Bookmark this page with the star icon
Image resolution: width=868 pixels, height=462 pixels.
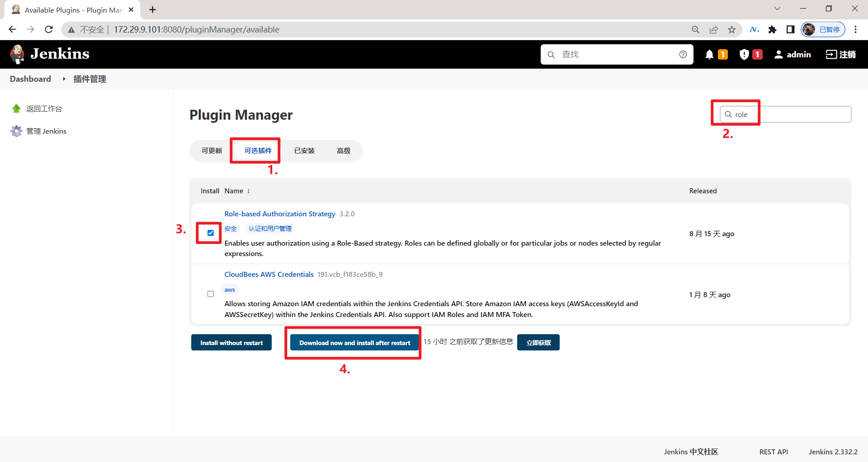coord(732,29)
